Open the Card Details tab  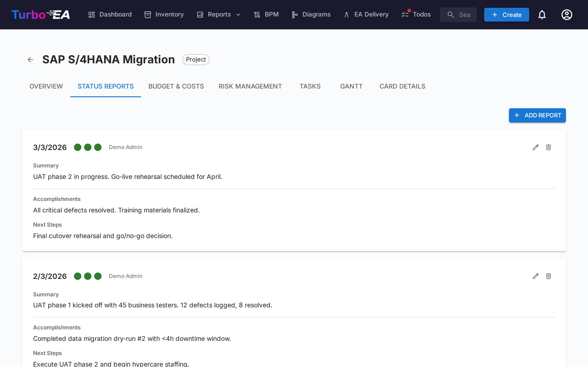click(402, 86)
